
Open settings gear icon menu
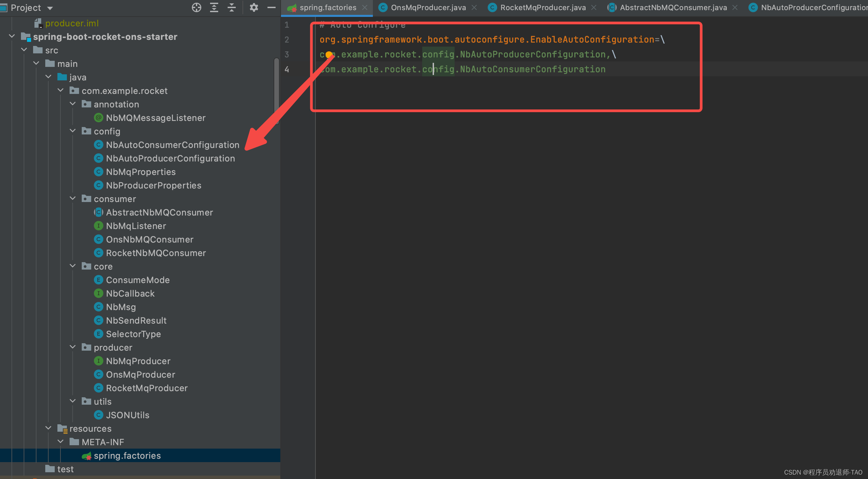click(254, 8)
